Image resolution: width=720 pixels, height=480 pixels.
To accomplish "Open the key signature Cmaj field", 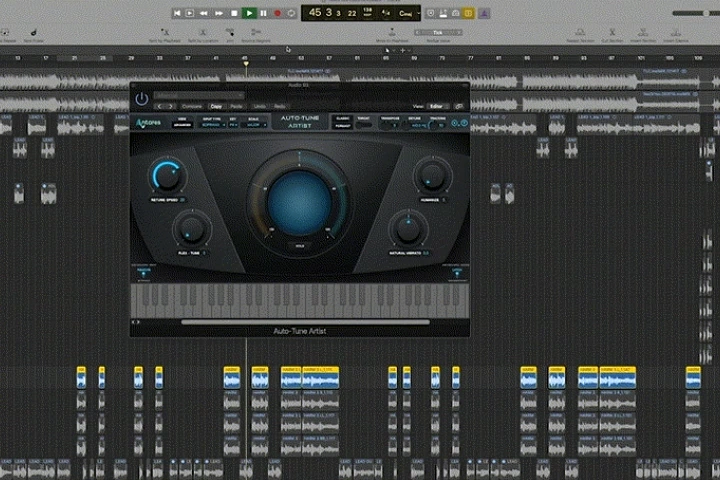I will click(405, 13).
